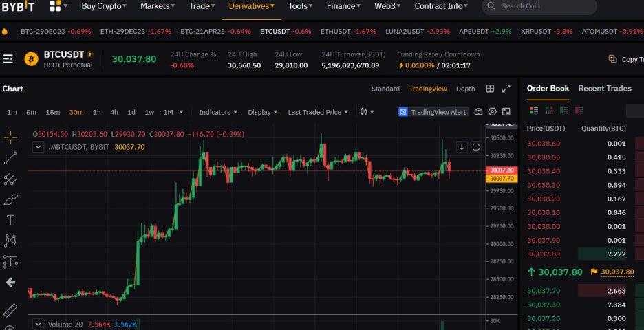The height and width of the screenshot is (330, 644).
Task: Open the Indicators dropdown
Action: [x=217, y=112]
